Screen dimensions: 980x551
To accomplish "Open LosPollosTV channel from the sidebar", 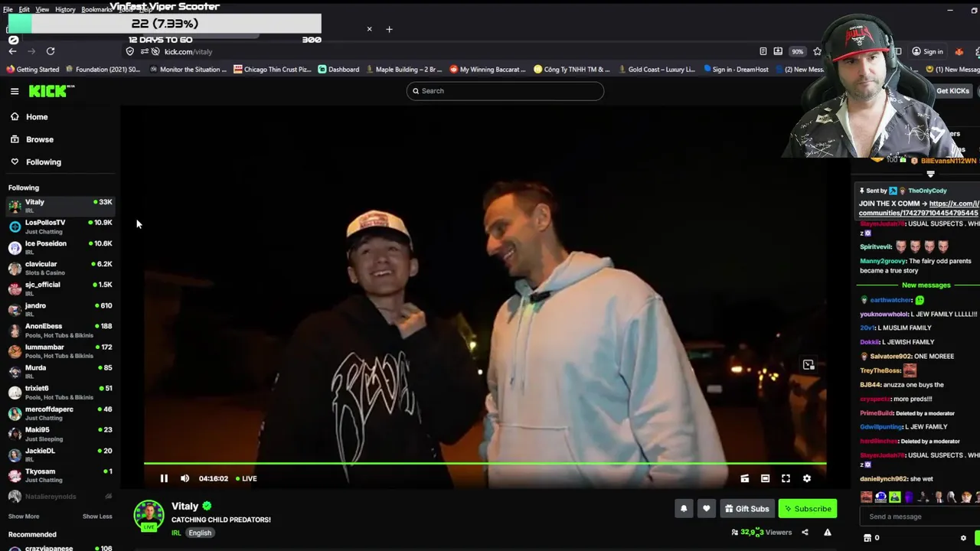I will (x=60, y=227).
